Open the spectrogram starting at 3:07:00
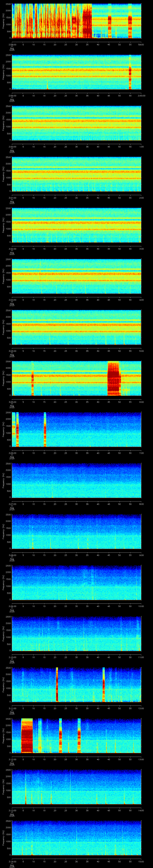153x868 pixels. (x=76, y=481)
